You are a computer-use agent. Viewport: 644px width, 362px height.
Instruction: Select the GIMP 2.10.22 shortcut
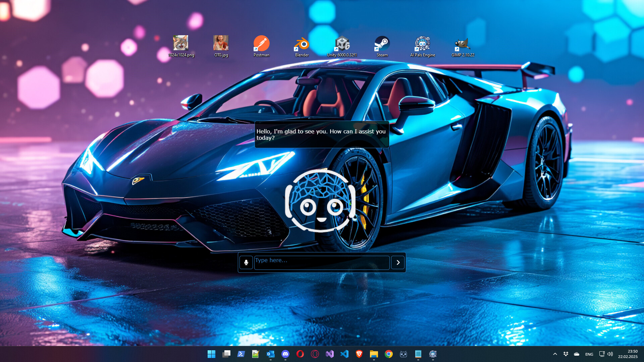[463, 46]
